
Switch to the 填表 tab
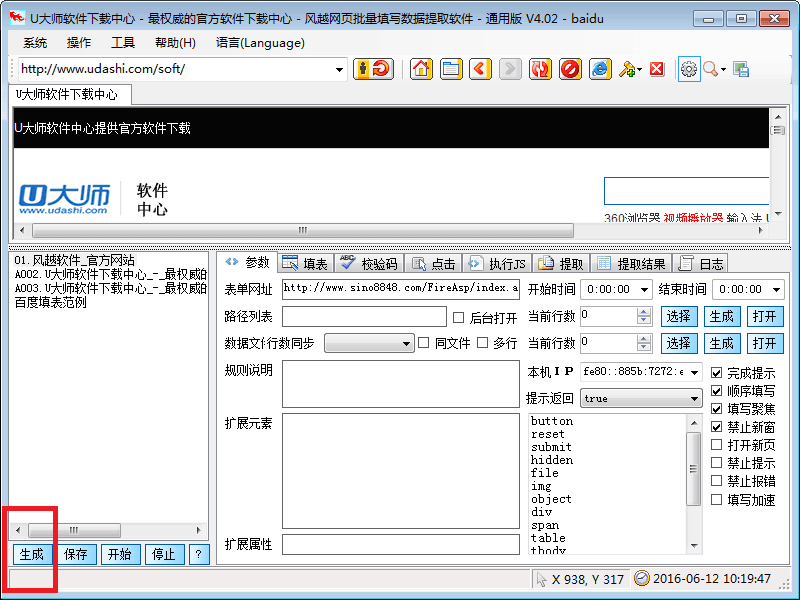click(305, 264)
